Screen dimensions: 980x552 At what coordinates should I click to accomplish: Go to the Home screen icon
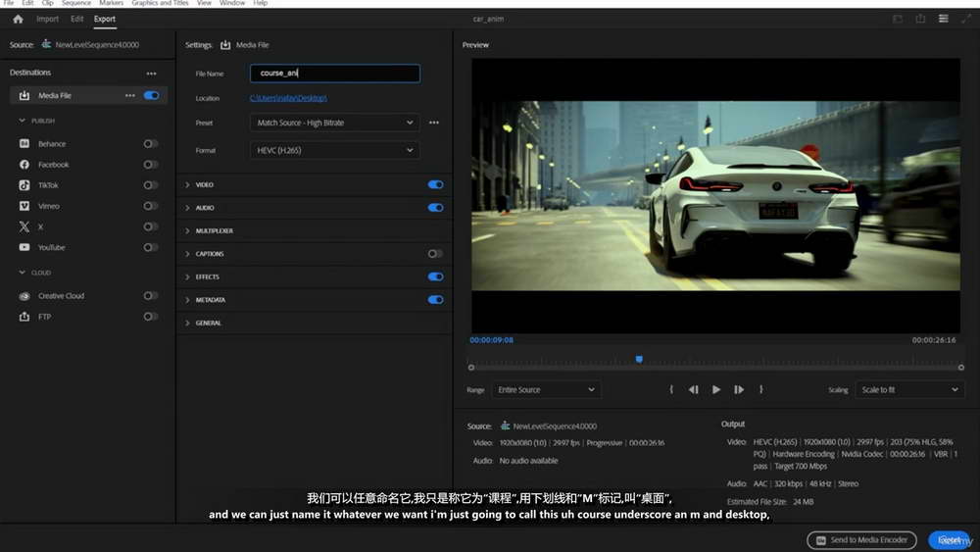click(x=18, y=20)
